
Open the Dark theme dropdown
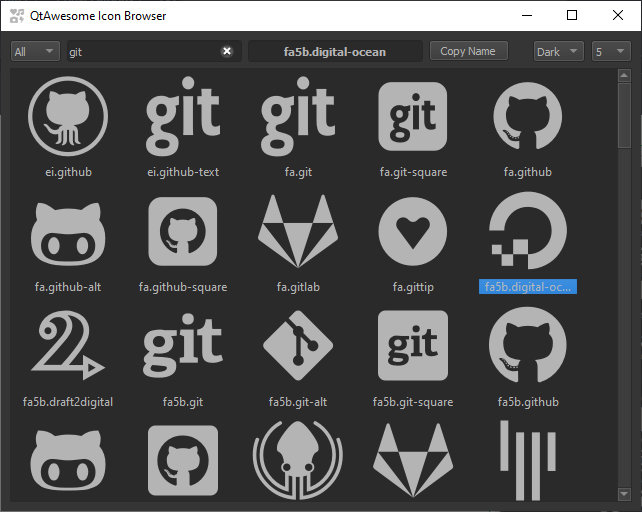(558, 52)
